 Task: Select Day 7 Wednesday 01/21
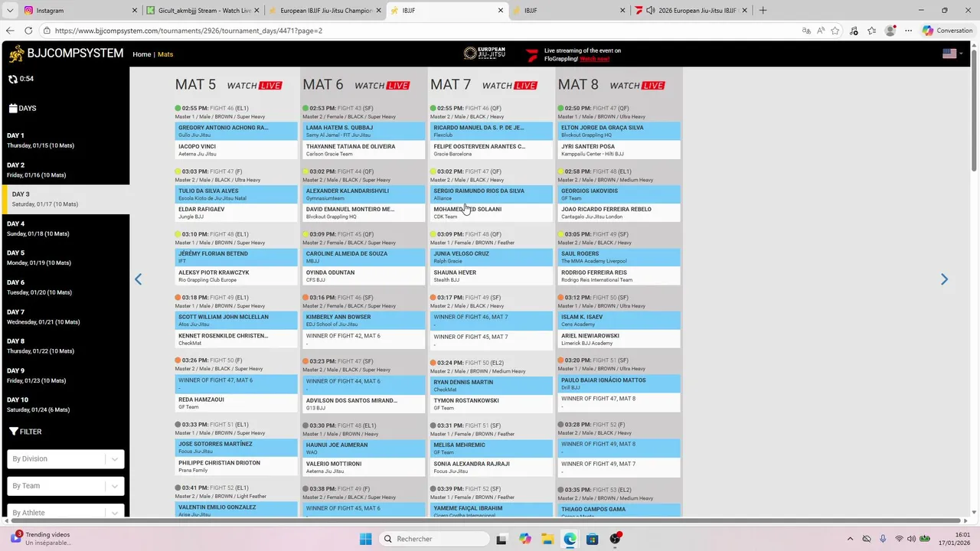pyautogui.click(x=65, y=317)
